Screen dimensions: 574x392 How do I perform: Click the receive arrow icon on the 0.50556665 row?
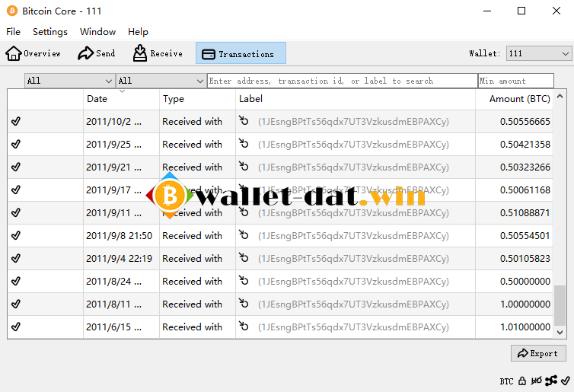click(x=244, y=120)
